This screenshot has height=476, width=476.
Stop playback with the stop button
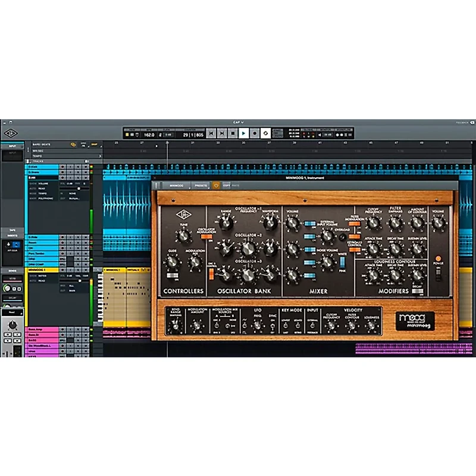tap(233, 133)
